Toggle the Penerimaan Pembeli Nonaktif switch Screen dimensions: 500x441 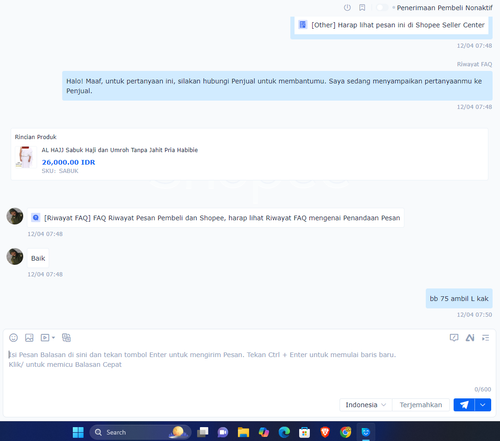(382, 7)
